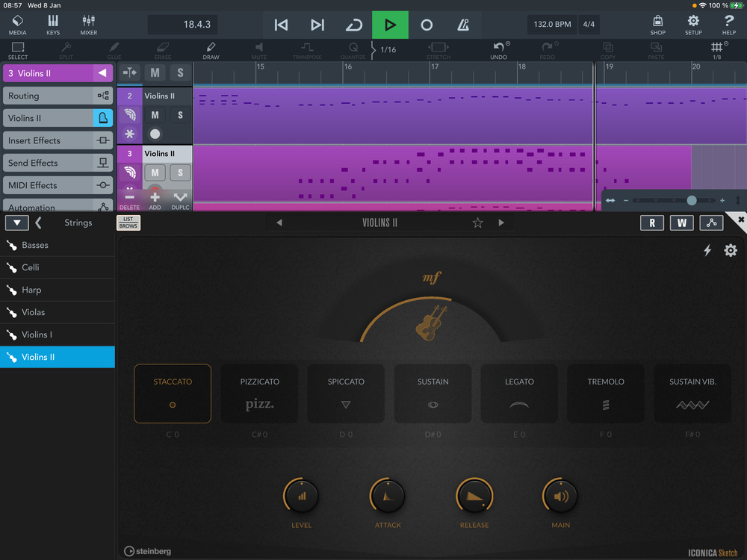Screen dimensions: 747x560
Task: Expand the Insert Effects section
Action: click(x=58, y=140)
